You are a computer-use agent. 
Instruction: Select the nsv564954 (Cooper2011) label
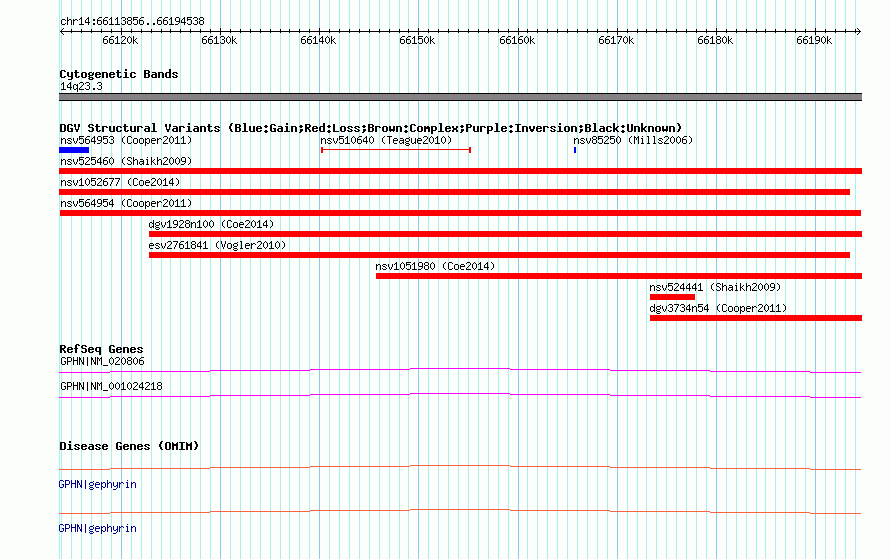(x=126, y=203)
